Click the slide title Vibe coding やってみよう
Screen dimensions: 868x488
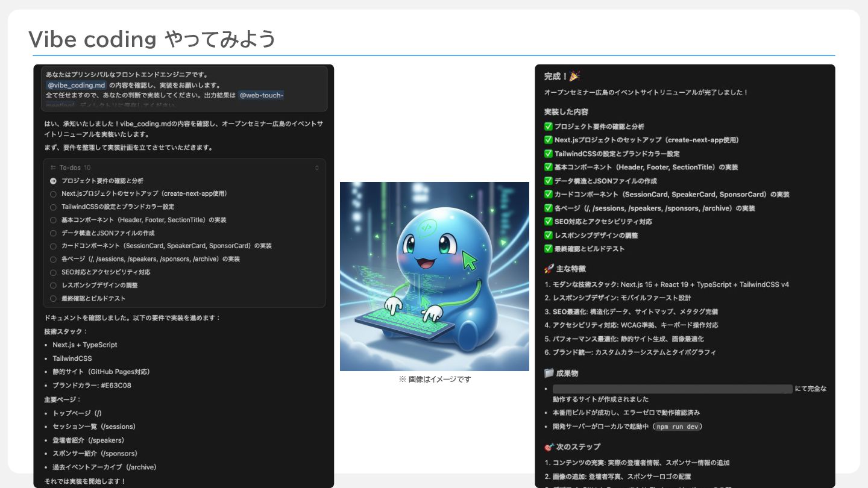(152, 39)
